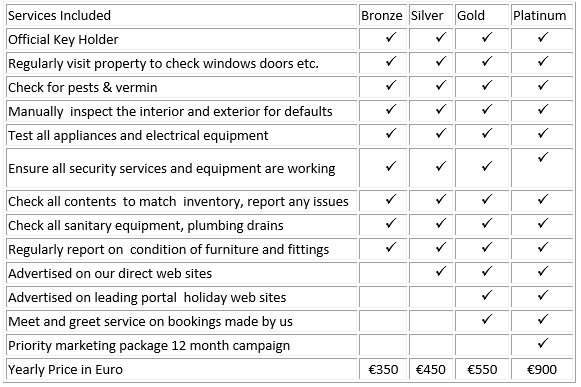Click Gold checkmark for Check all sanitary equipment
The width and height of the screenshot is (581, 387).
487,223
